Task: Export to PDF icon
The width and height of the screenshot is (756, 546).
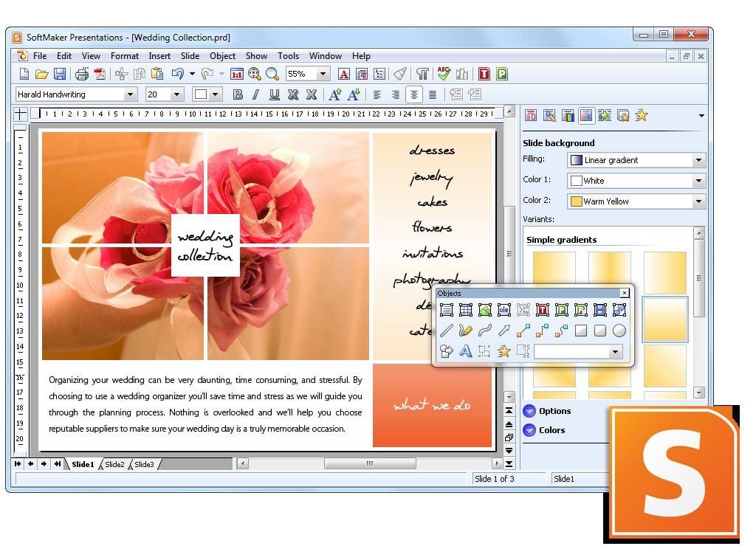Action: [100, 75]
